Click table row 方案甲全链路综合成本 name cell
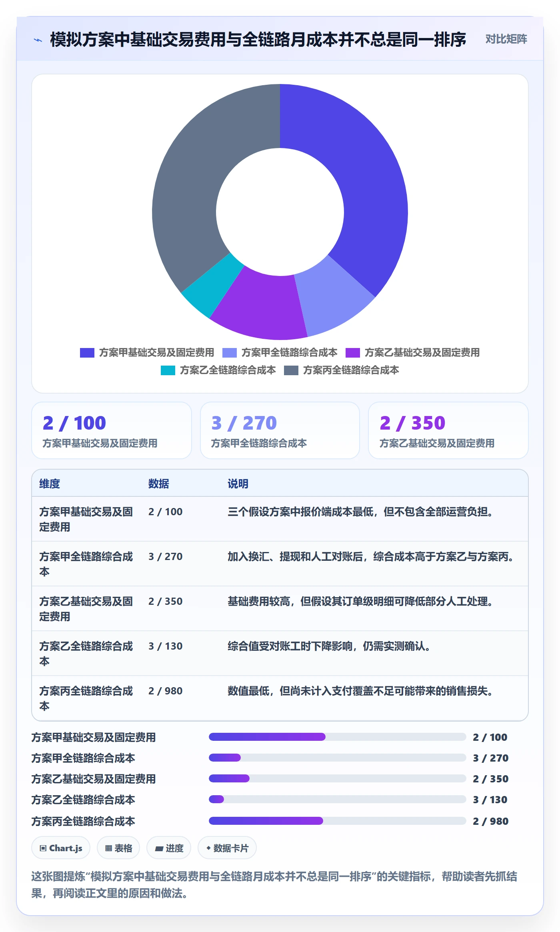The image size is (560, 932). (86, 564)
